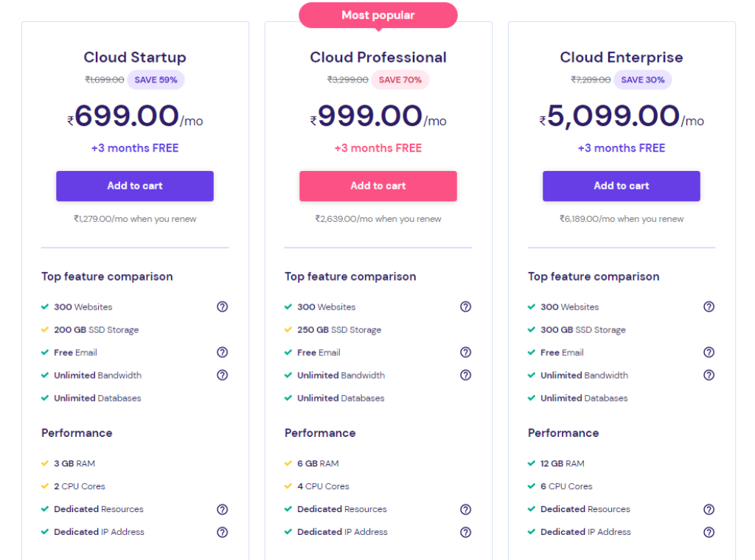Show info for Cloud Enterprise Free Email
Image resolution: width=755 pixels, height=560 pixels.
pyautogui.click(x=709, y=352)
